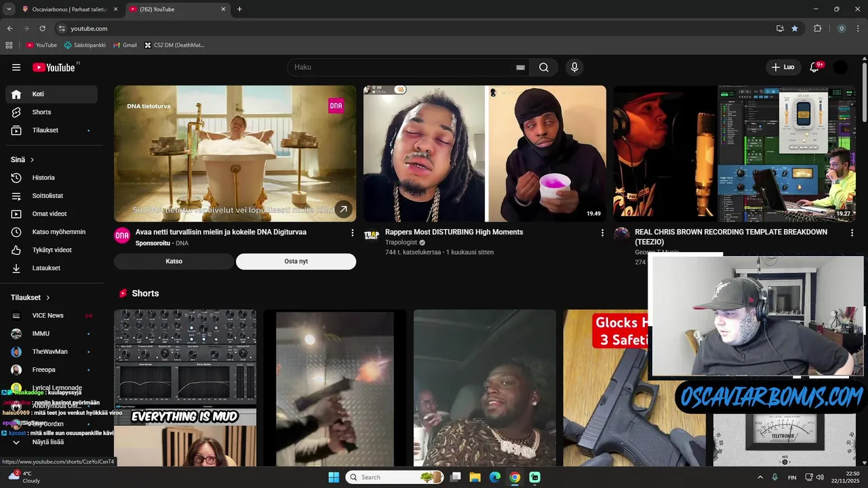
Task: Open Chrome's three-dot menu
Action: pyautogui.click(x=859, y=28)
